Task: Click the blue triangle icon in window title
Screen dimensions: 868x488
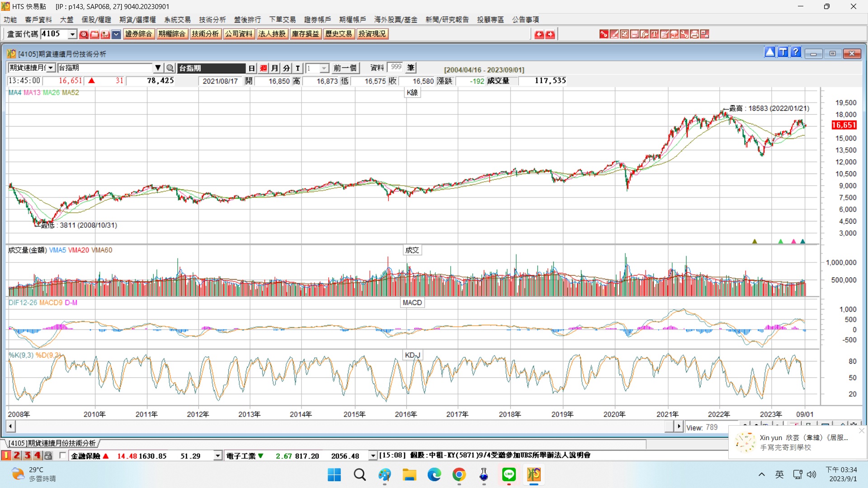Action: (x=769, y=52)
